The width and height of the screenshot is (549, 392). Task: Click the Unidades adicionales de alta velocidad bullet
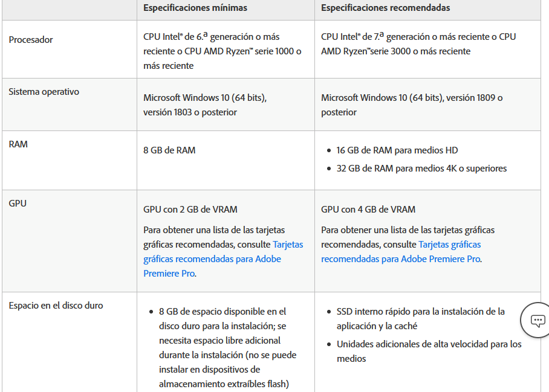429,351
